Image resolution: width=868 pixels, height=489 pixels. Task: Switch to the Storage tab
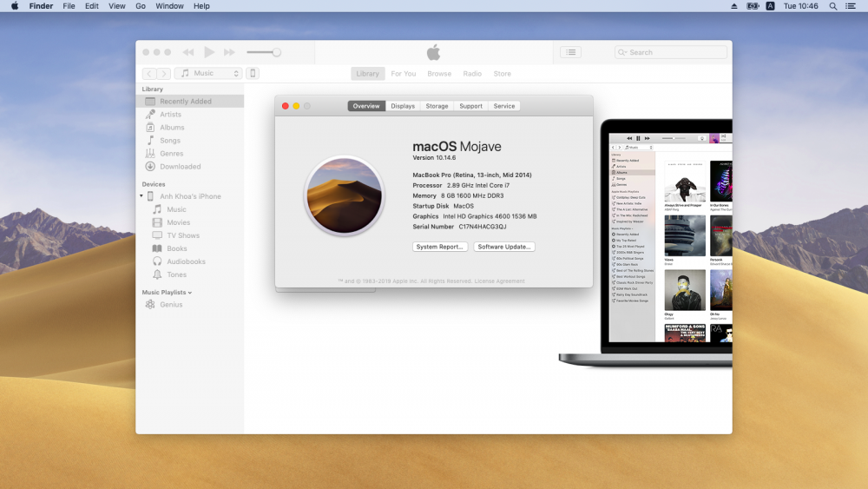(437, 106)
